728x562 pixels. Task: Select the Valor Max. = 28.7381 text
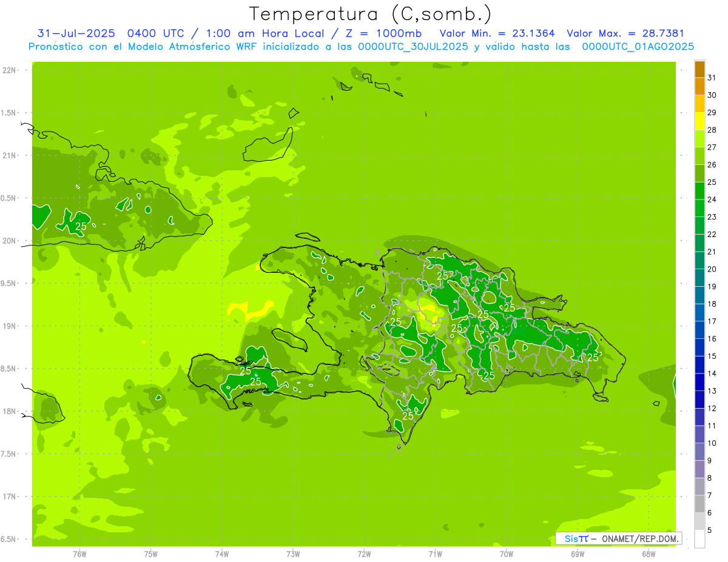[x=625, y=33]
